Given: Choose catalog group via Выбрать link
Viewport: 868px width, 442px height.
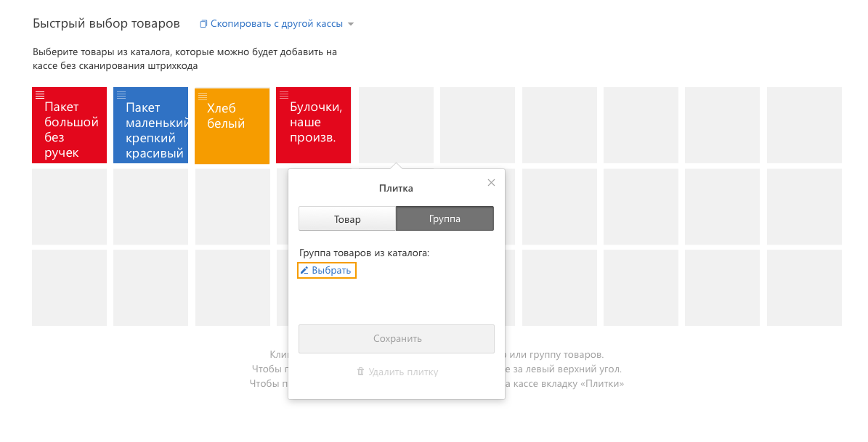Looking at the screenshot, I should (331, 271).
